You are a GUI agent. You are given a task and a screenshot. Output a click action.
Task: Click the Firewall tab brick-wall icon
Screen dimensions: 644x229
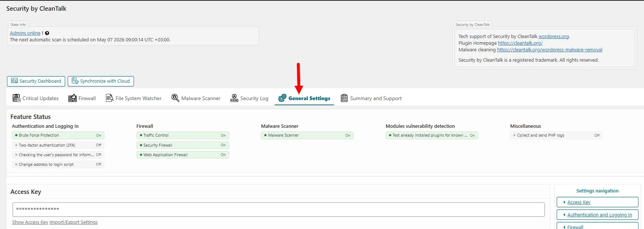point(73,98)
